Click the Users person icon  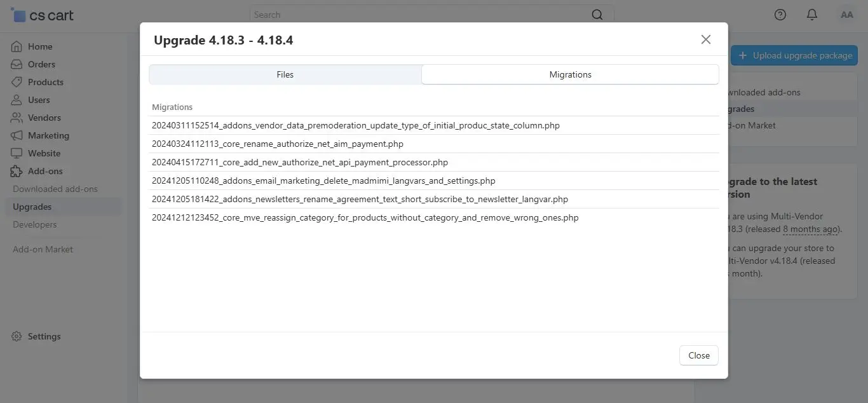pos(17,100)
